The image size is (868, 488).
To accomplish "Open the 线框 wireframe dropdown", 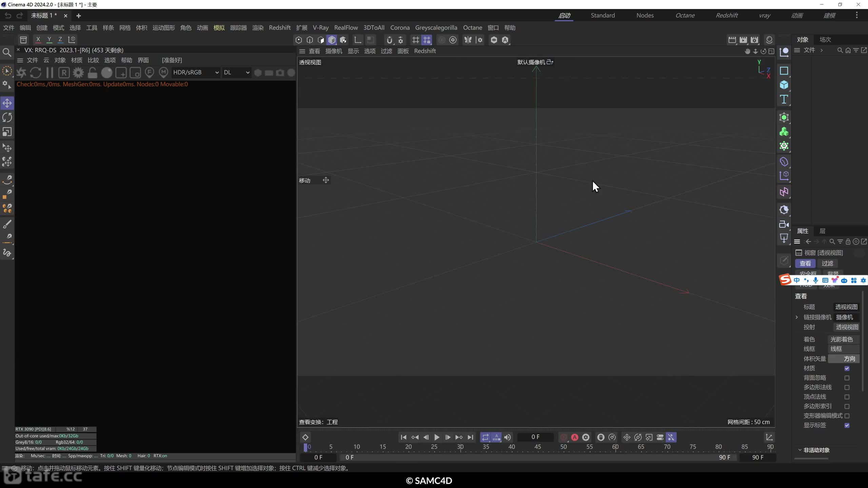I will pyautogui.click(x=844, y=349).
